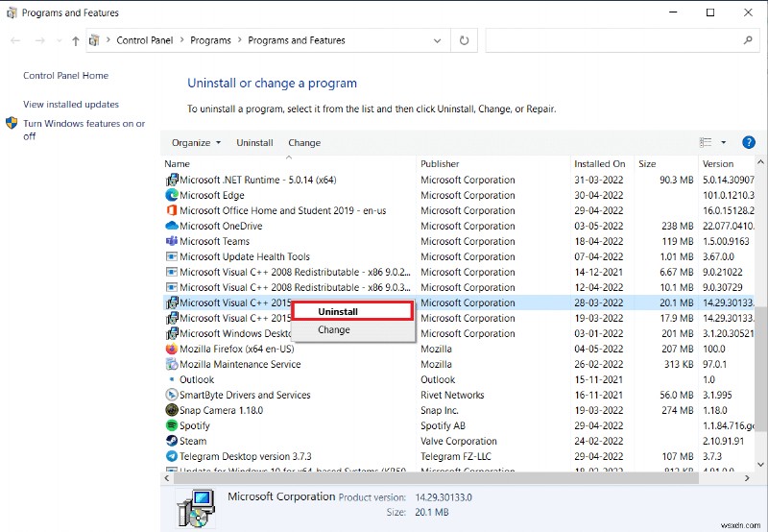This screenshot has height=532, width=768.
Task: Select the Valve Corporation publisher cell
Action: point(459,441)
